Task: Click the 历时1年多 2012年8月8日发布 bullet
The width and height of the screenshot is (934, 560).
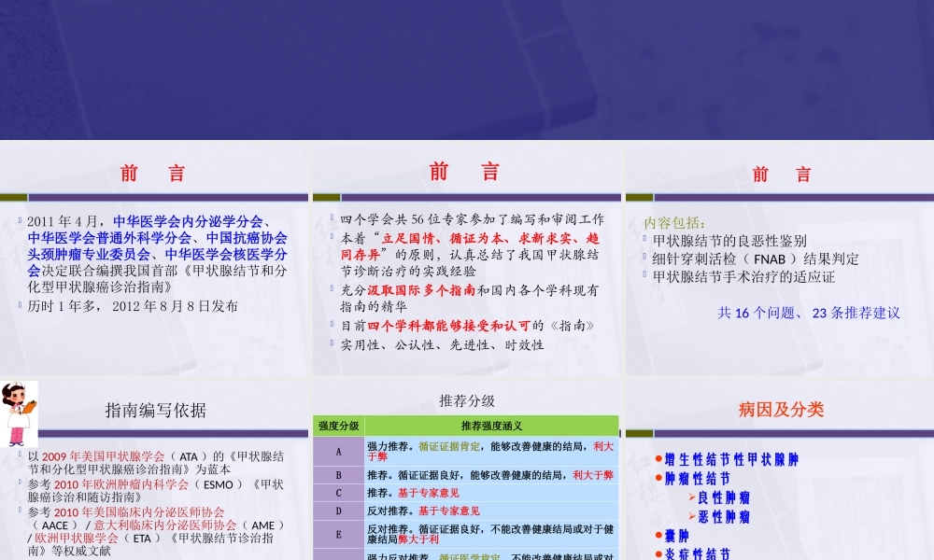Action: pos(133,305)
